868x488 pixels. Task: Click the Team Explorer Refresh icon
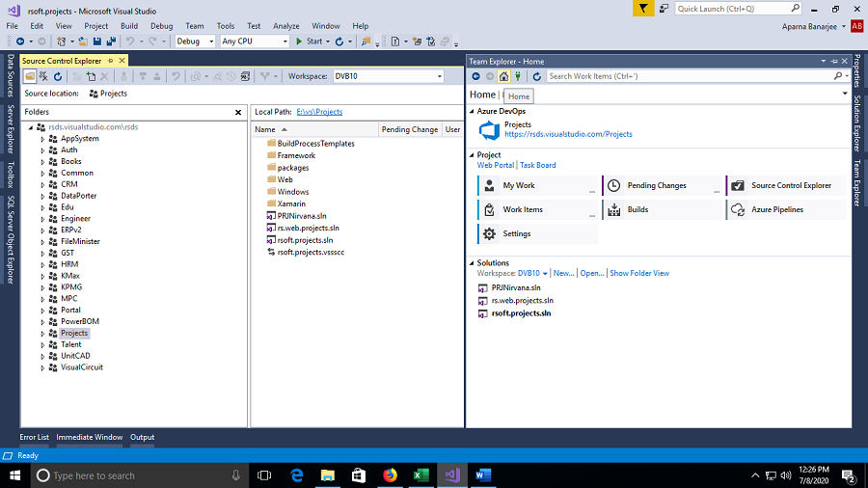pyautogui.click(x=536, y=76)
